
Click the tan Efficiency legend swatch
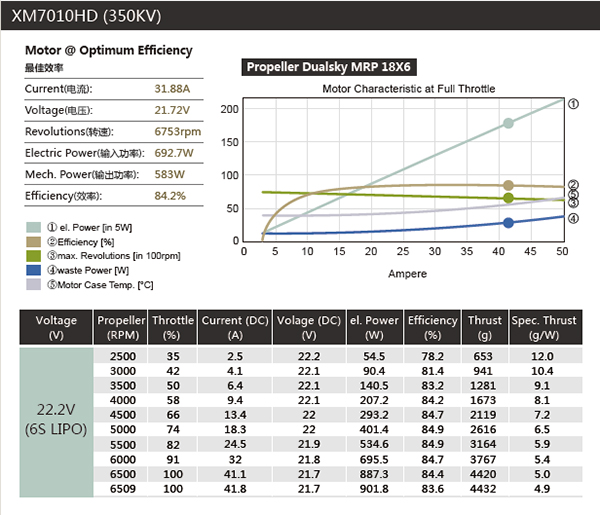point(32,241)
